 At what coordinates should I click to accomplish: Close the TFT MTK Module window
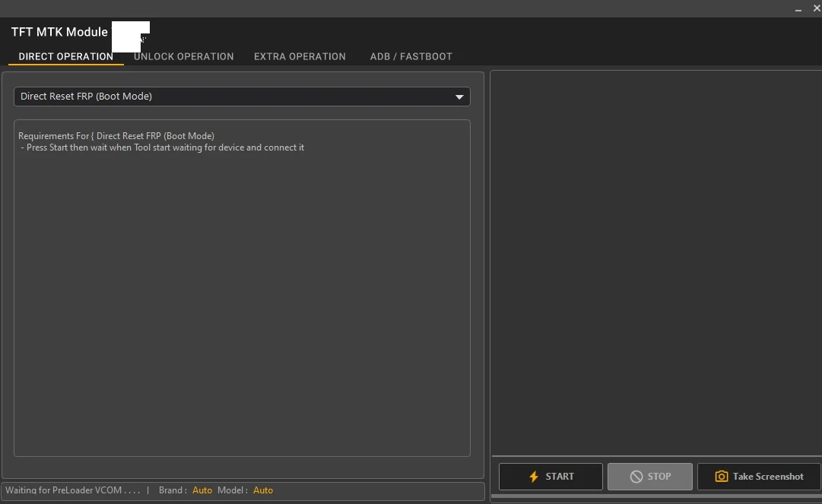(816, 8)
